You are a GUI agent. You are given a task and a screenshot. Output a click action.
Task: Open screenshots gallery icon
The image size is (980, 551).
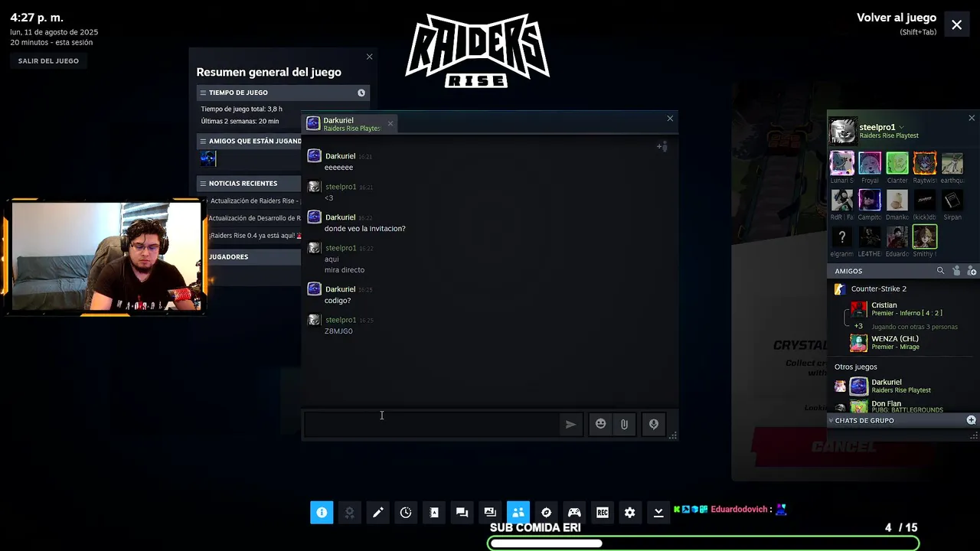[490, 513]
